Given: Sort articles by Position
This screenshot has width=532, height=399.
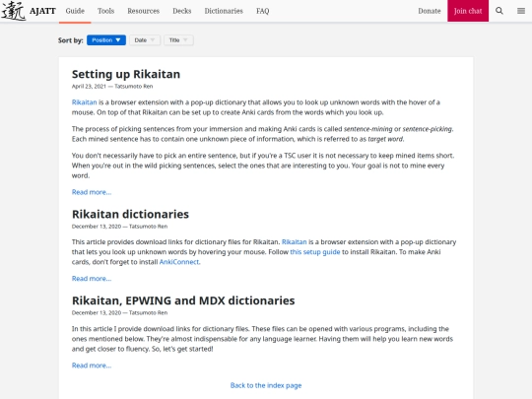Looking at the screenshot, I should (106, 40).
